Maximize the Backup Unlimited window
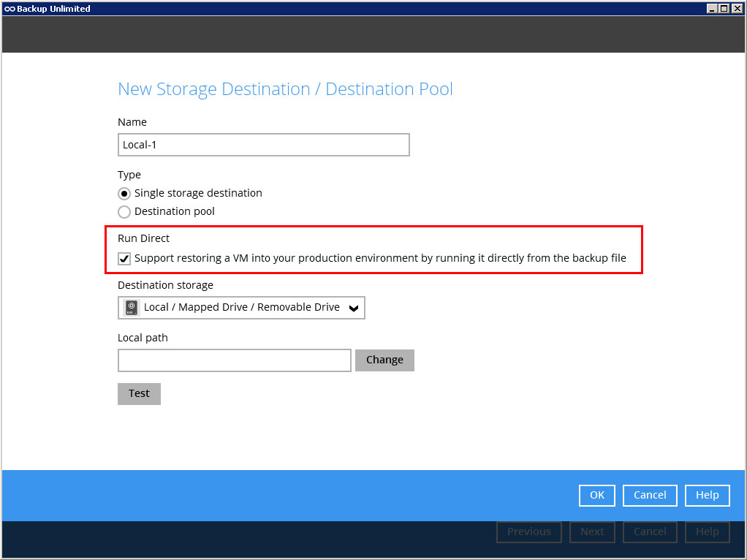Viewport: 747px width, 560px height. [x=724, y=9]
